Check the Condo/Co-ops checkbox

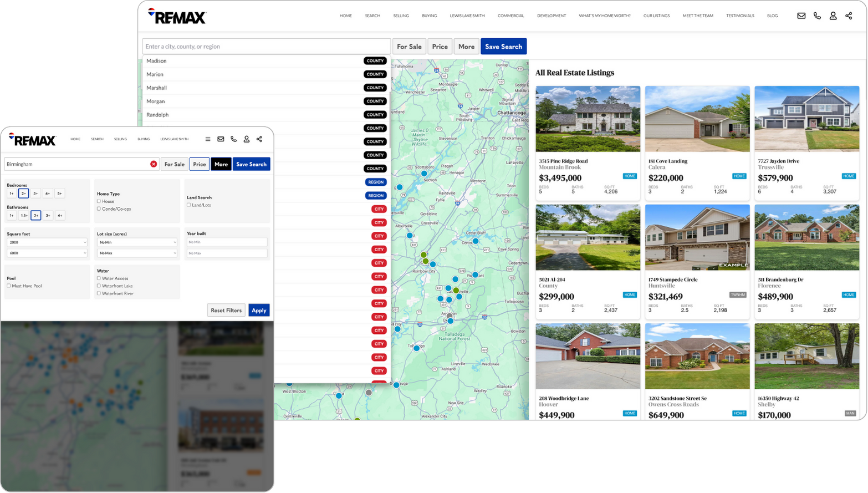pos(99,209)
